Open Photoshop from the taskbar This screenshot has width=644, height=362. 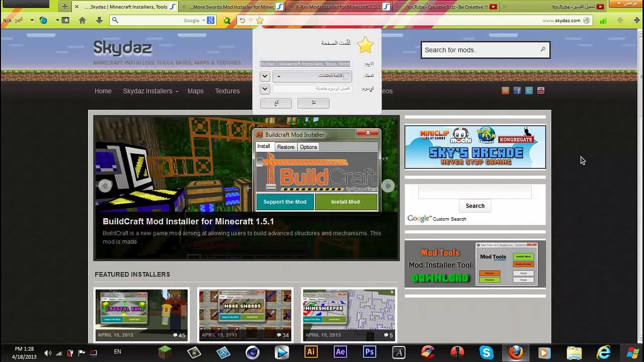tap(369, 352)
